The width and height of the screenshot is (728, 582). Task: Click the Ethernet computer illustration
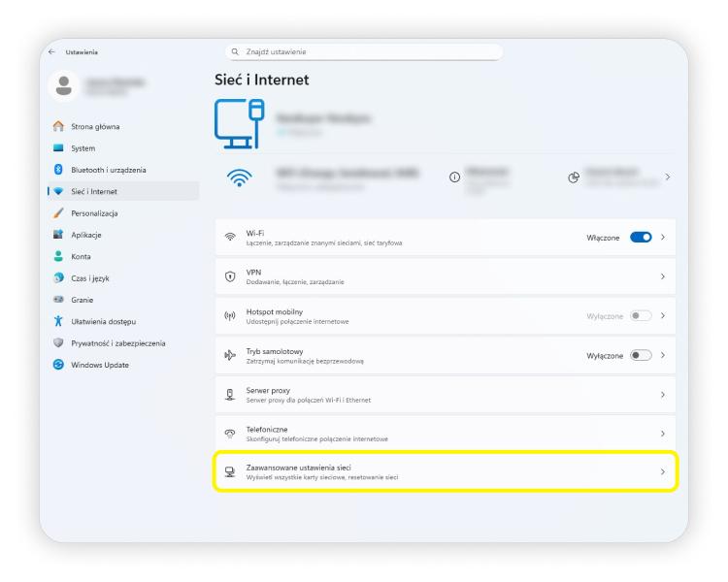coord(239,123)
